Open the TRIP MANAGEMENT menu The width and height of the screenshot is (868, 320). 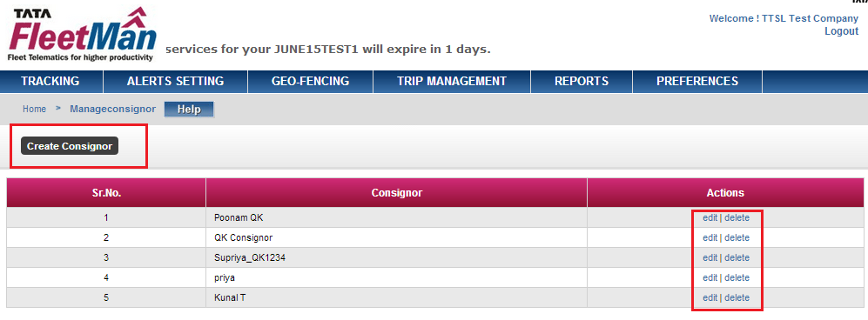tap(452, 81)
